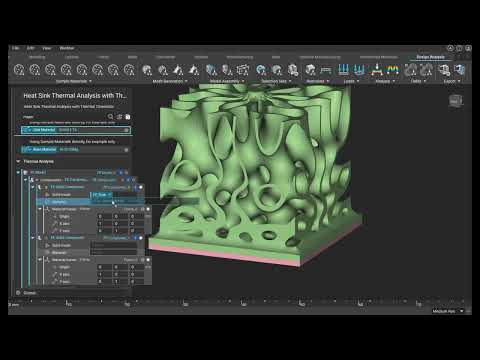Click the chip beside the first Sub-mesh row

(101, 195)
